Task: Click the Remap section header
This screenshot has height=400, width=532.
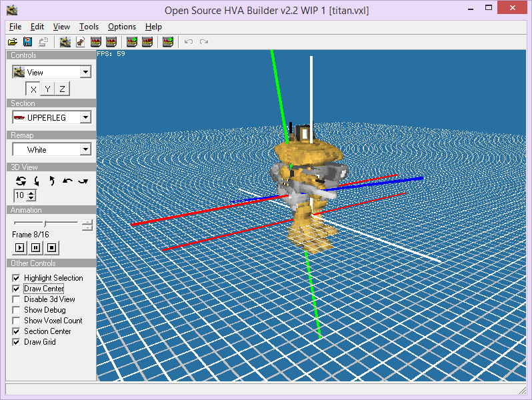Action: [x=51, y=135]
